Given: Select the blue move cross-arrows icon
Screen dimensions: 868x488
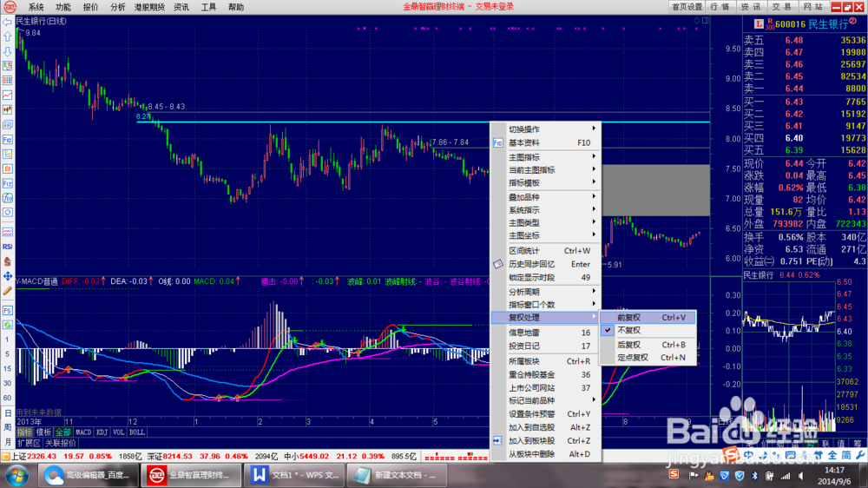Looking at the screenshot, I should pos(7,276).
